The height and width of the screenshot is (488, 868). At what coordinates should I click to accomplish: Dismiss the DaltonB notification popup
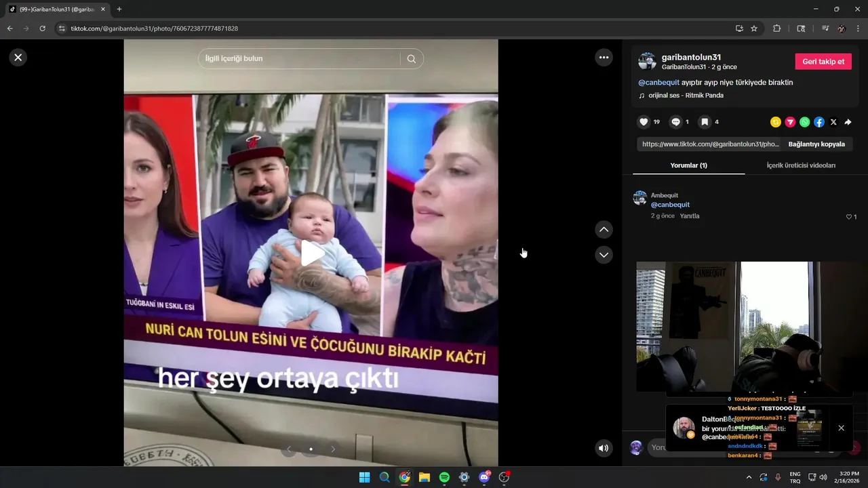point(841,428)
